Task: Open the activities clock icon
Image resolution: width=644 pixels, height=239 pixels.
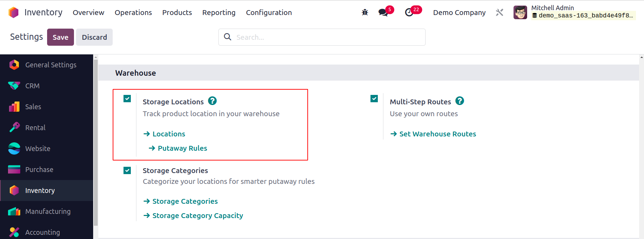Action: coord(409,13)
